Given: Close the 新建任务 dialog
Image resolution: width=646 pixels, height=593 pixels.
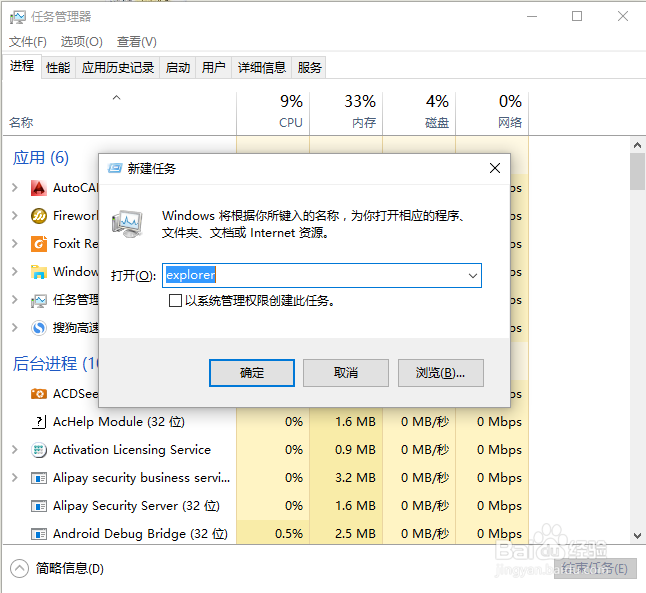Looking at the screenshot, I should click(x=495, y=168).
